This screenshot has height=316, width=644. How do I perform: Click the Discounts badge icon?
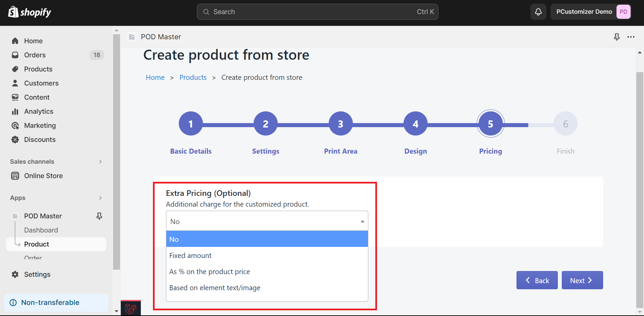(15, 140)
